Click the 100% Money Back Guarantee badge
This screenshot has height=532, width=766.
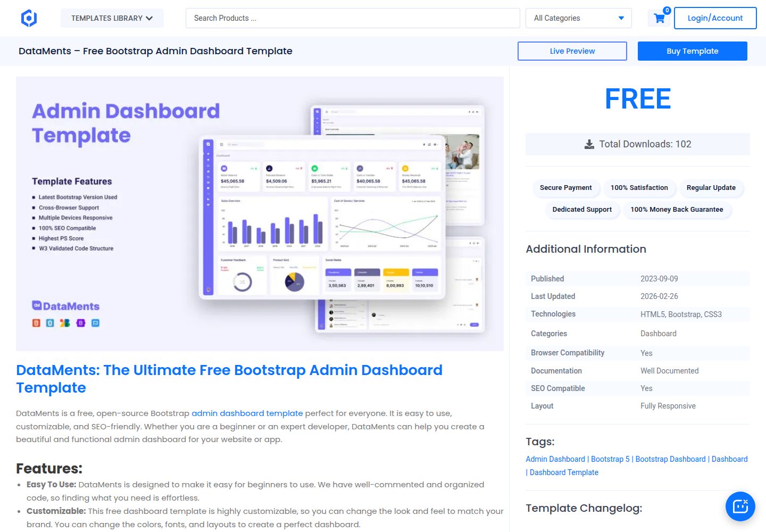tap(677, 210)
